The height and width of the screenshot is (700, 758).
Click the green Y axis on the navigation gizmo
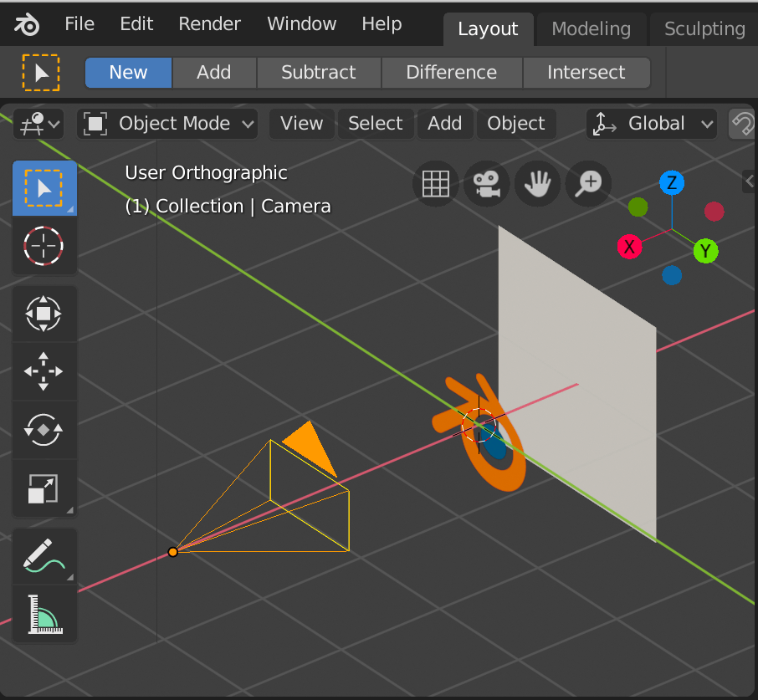click(x=705, y=251)
